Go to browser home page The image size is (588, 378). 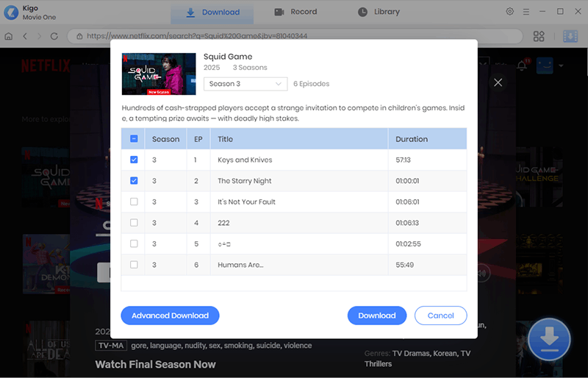pos(9,36)
